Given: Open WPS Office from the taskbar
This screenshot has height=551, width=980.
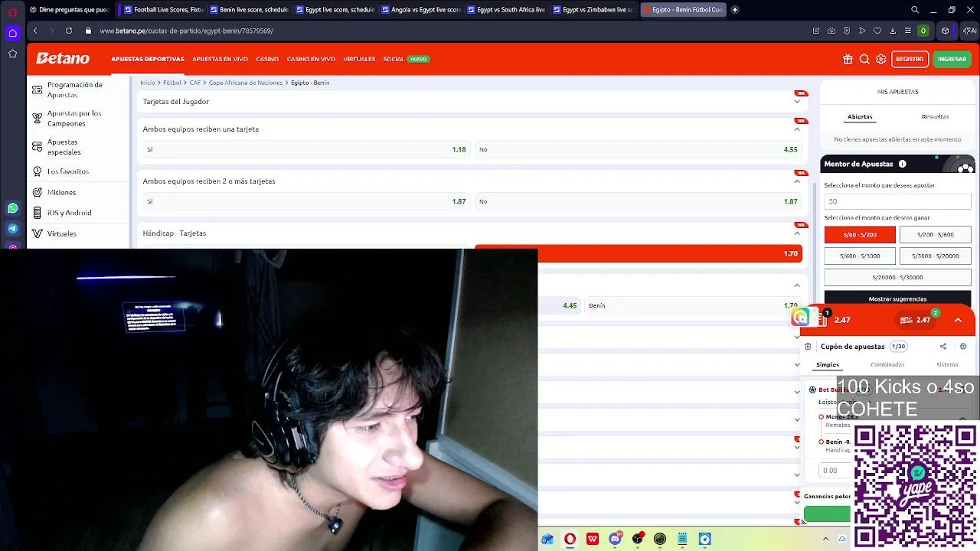Looking at the screenshot, I should tap(593, 539).
